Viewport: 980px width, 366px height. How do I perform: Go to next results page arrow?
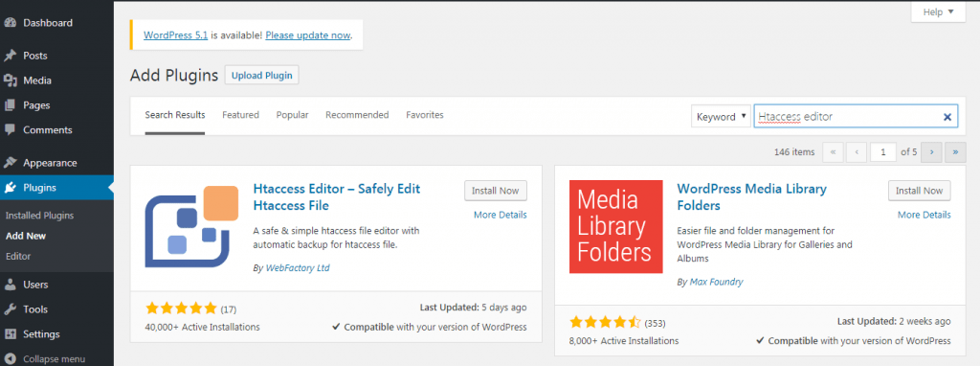click(x=931, y=152)
